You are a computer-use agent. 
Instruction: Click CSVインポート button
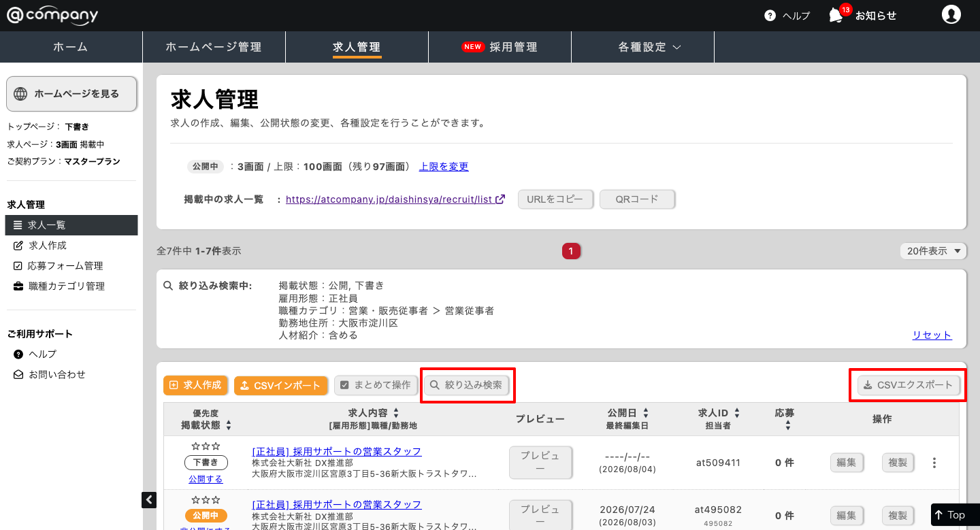pos(281,385)
